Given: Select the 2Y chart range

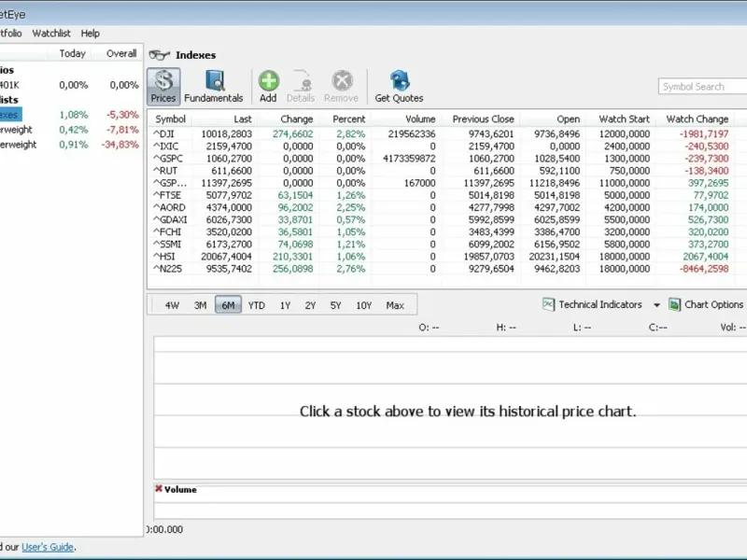Looking at the screenshot, I should click(310, 305).
